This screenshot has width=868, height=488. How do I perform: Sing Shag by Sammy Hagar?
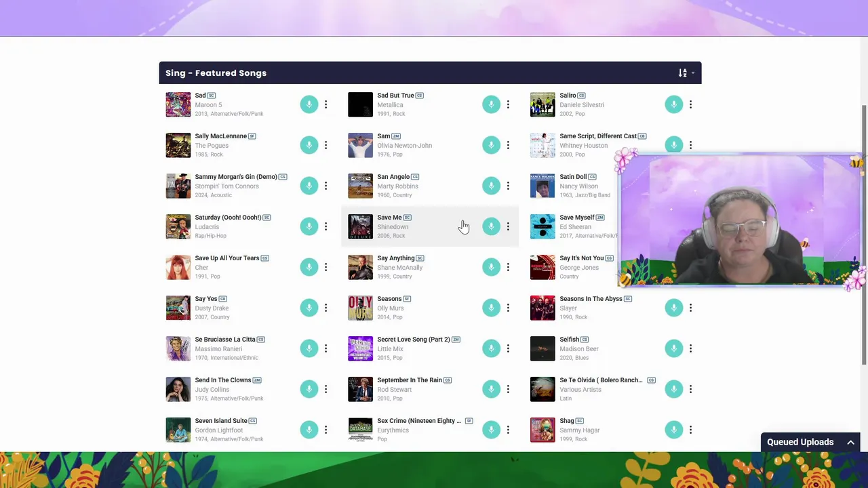(673, 430)
